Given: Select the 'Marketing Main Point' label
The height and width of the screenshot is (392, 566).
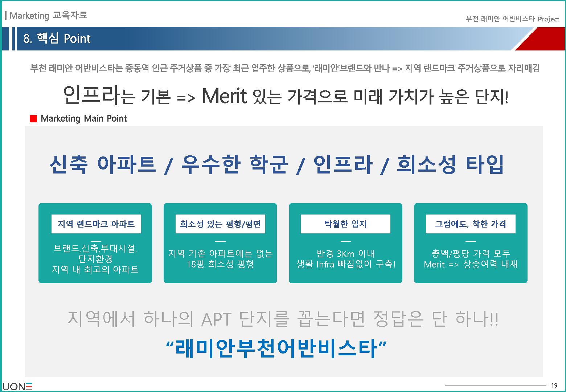Looking at the screenshot, I should point(84,119).
